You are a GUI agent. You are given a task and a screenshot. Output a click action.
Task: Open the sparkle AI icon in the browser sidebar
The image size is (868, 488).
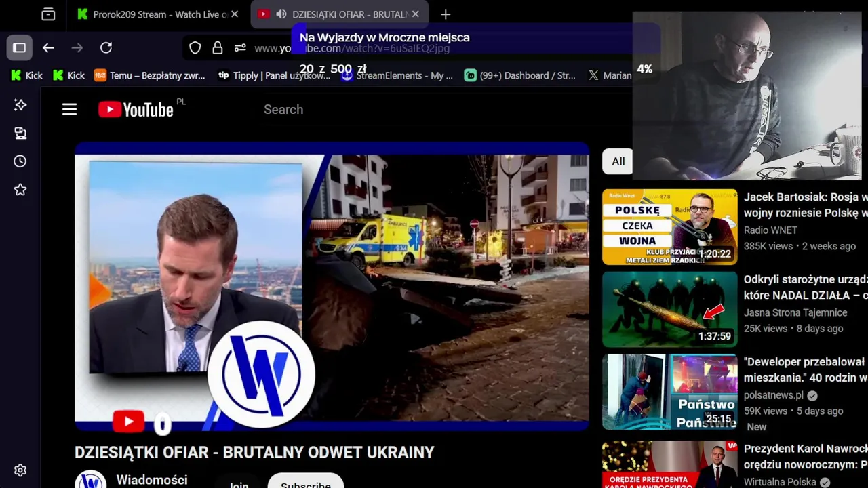(x=20, y=104)
